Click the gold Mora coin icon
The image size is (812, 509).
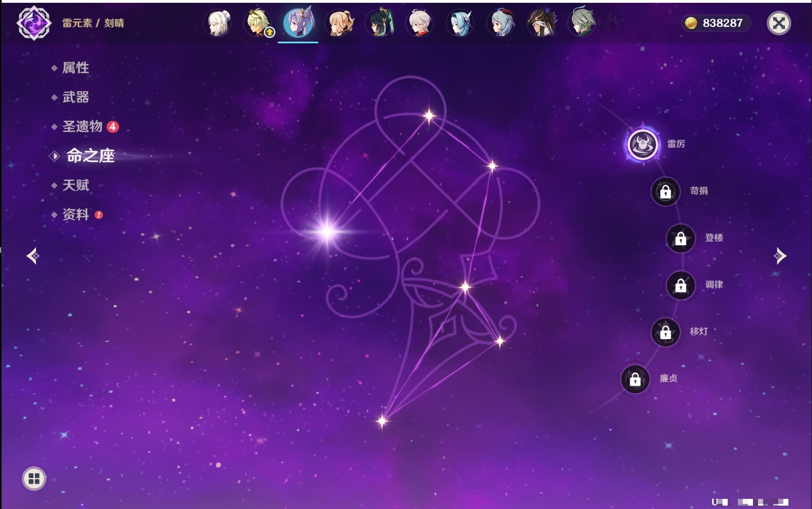(x=691, y=23)
